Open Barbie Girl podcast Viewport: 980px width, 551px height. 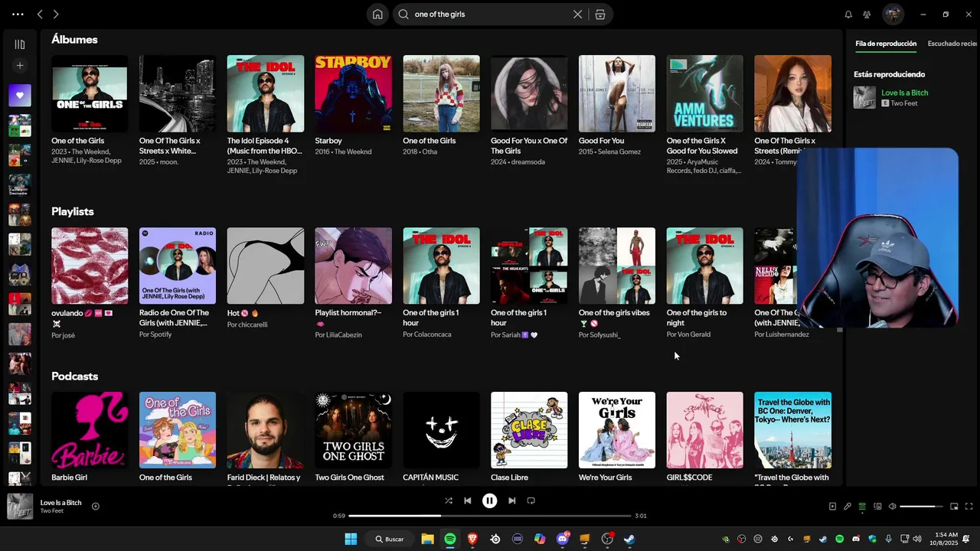(90, 430)
